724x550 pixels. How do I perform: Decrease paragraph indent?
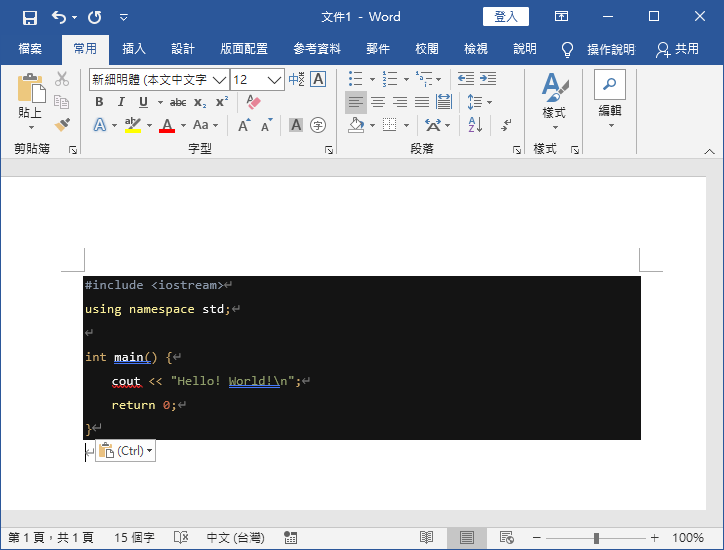click(466, 79)
